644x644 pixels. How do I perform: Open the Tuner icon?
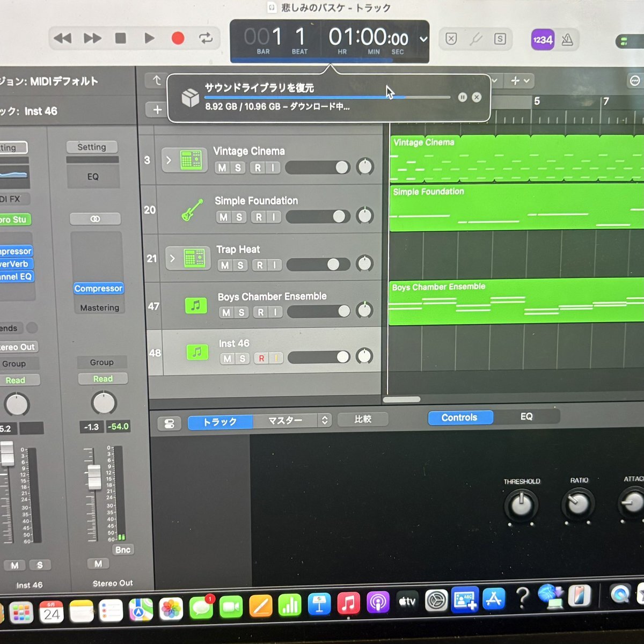click(x=475, y=39)
